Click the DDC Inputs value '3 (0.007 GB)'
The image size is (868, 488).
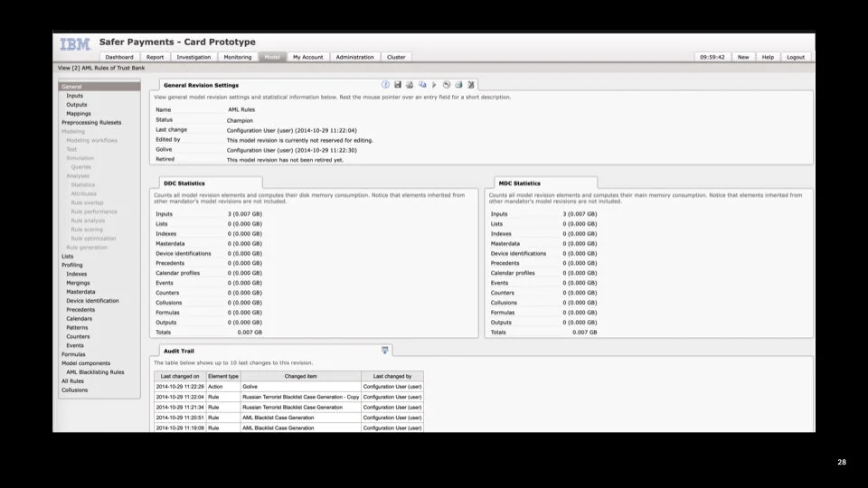pyautogui.click(x=245, y=214)
